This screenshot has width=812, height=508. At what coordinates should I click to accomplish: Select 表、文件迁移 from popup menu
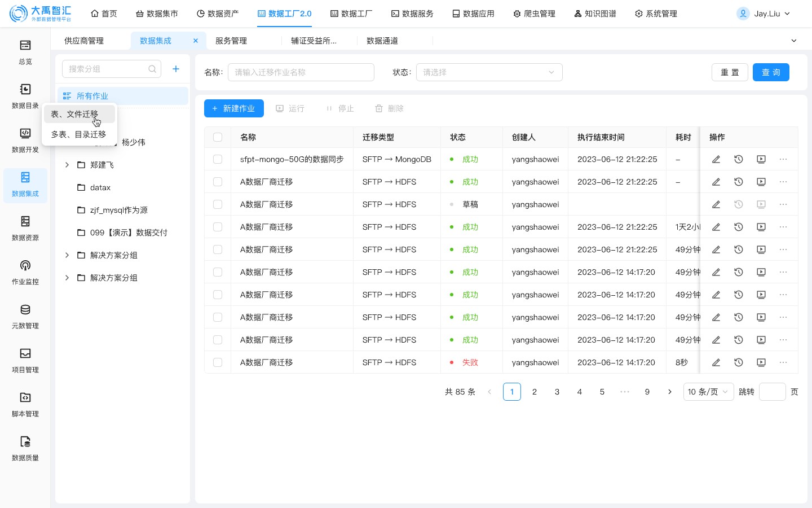(x=80, y=114)
